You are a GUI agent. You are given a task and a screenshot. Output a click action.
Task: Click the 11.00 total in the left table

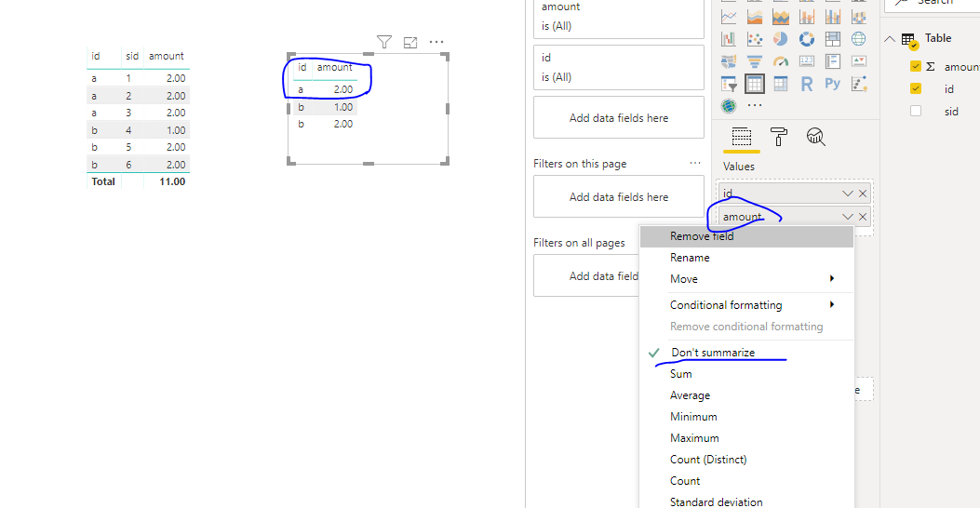(x=172, y=181)
